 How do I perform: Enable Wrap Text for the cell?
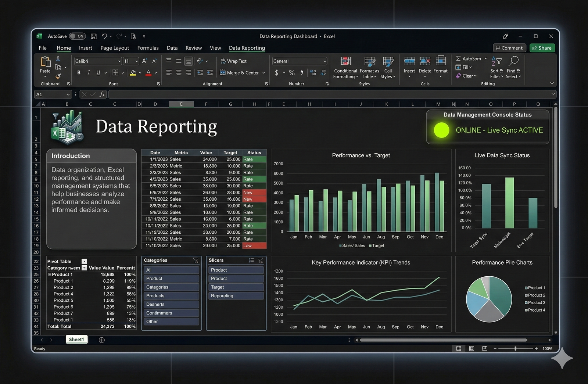[234, 61]
